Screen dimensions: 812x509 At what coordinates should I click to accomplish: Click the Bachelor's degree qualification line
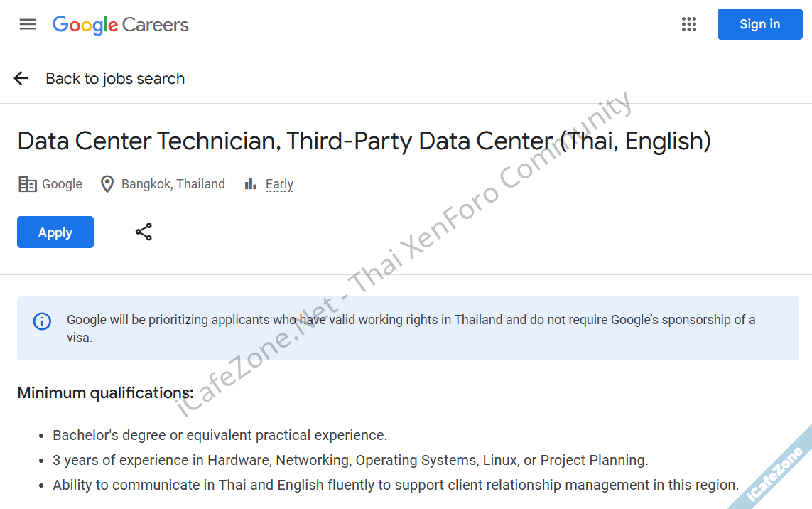[220, 435]
